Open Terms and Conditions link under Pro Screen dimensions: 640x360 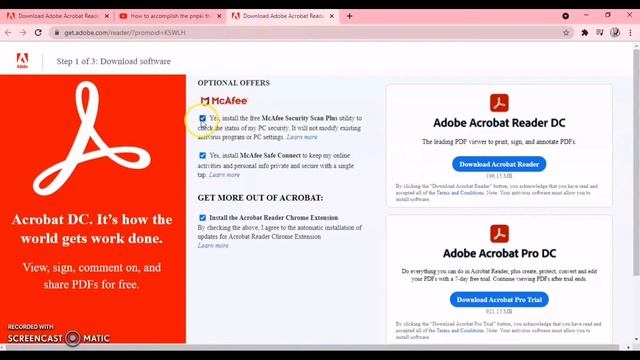tap(460, 330)
